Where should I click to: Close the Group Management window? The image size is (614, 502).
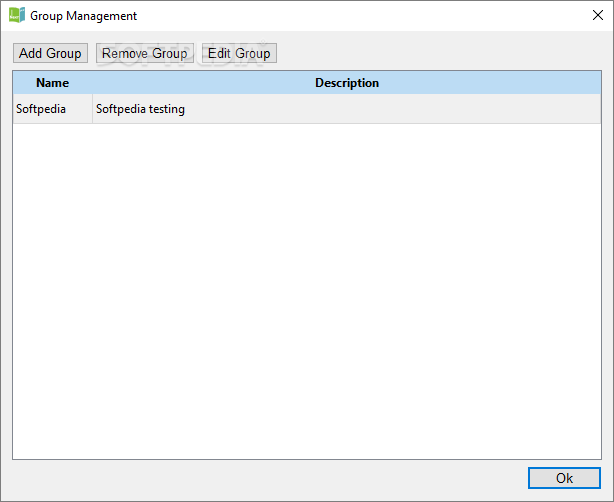[598, 15]
